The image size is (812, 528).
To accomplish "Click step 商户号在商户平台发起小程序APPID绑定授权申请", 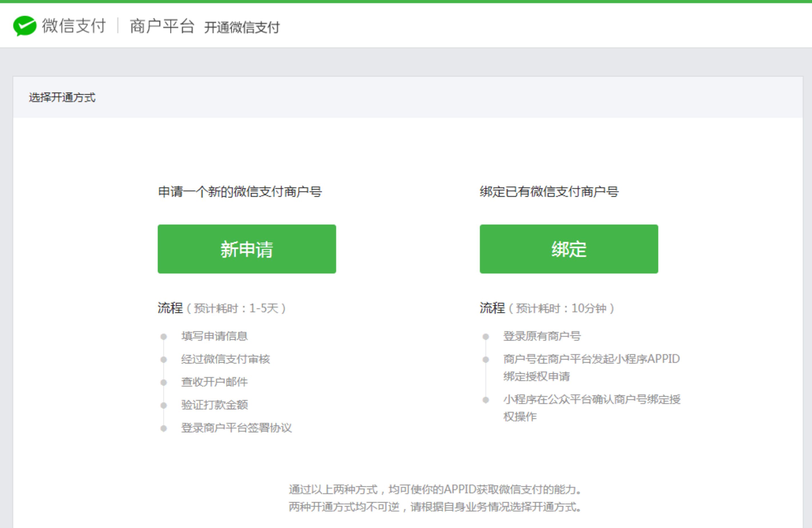I will (x=592, y=367).
